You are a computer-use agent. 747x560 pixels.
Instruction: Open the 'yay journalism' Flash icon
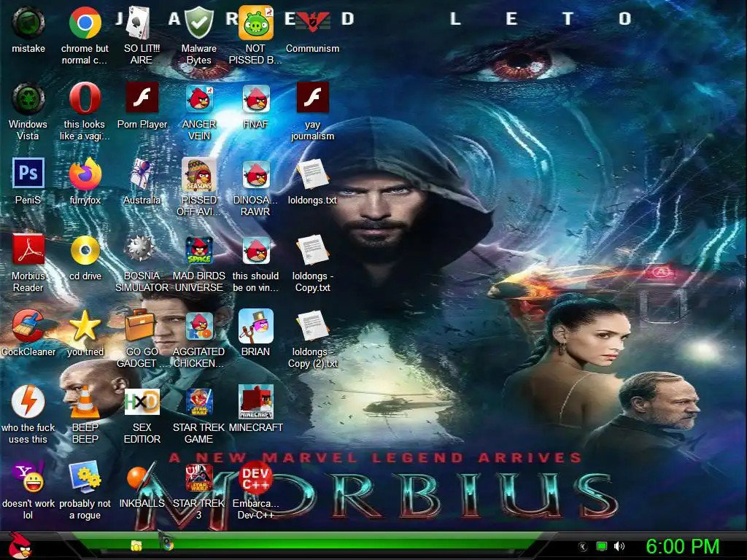[x=312, y=98]
